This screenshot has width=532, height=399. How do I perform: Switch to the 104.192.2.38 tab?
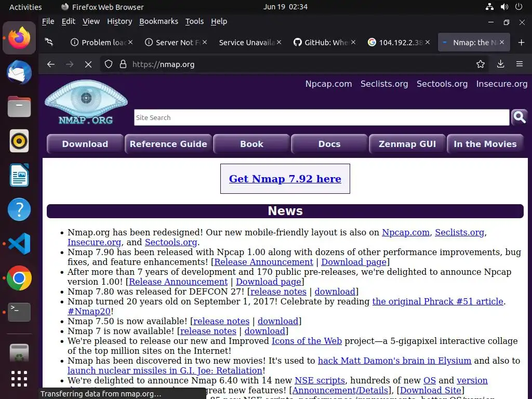pos(399,43)
